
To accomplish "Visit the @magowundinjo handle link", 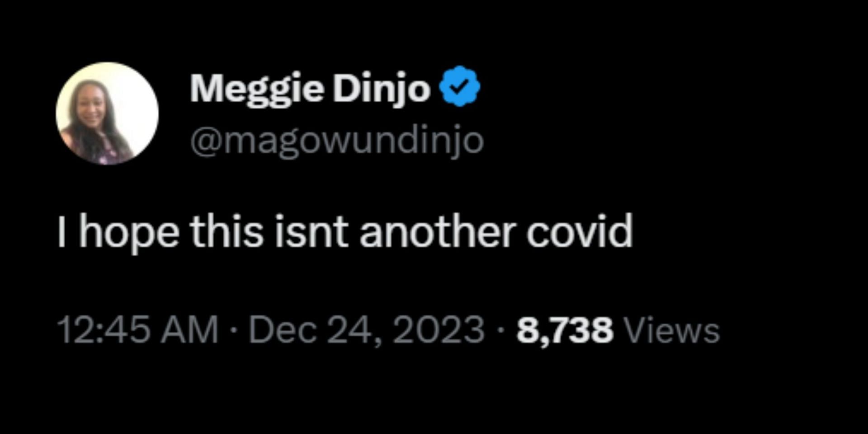I will tap(337, 141).
